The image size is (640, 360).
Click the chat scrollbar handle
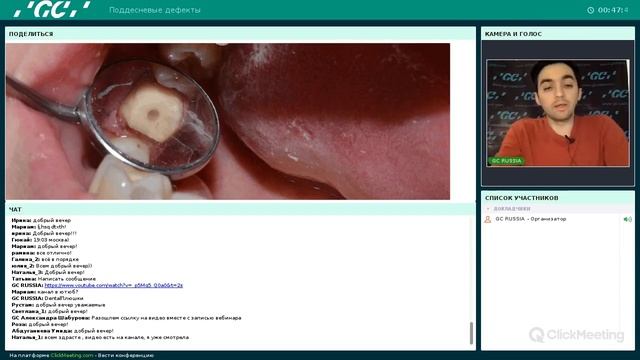(471, 333)
